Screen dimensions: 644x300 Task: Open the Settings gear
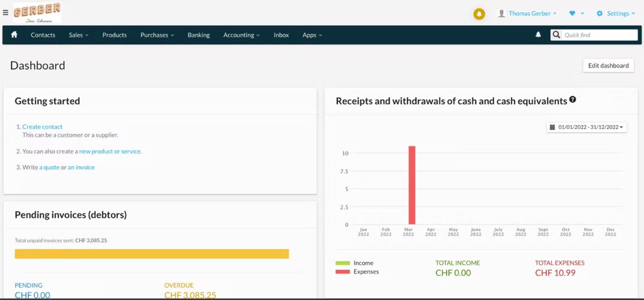click(600, 13)
